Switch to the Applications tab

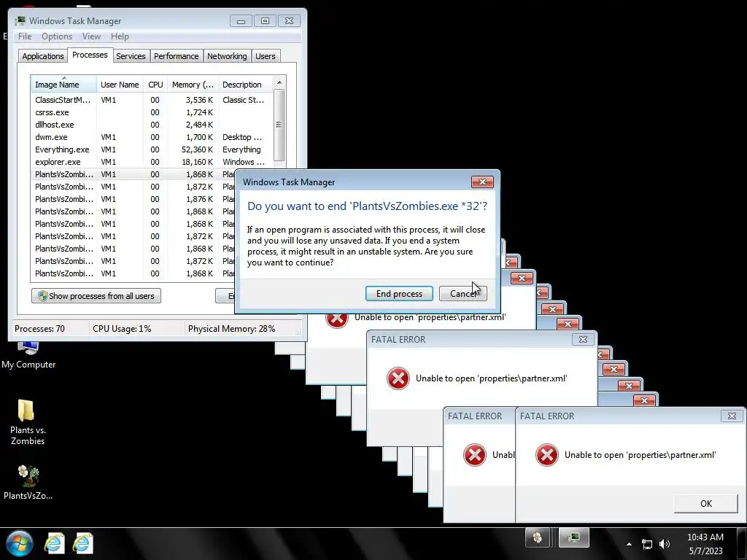(x=43, y=56)
